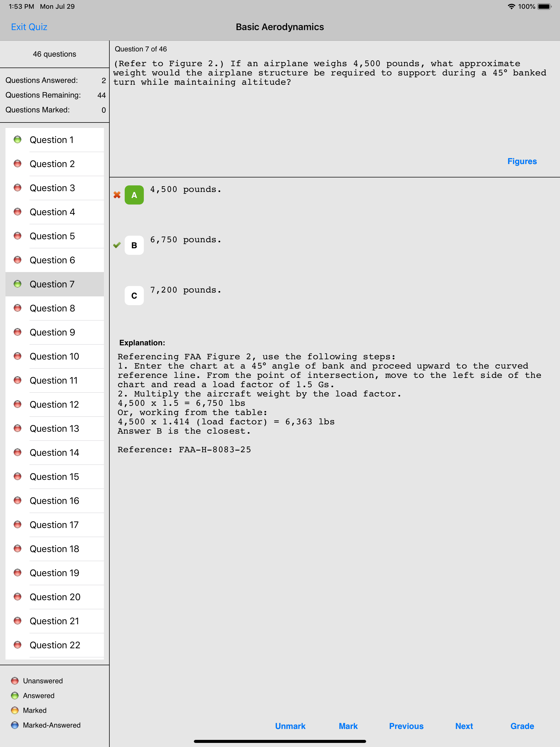
Task: Select Question 22 from the question list
Action: (54, 645)
